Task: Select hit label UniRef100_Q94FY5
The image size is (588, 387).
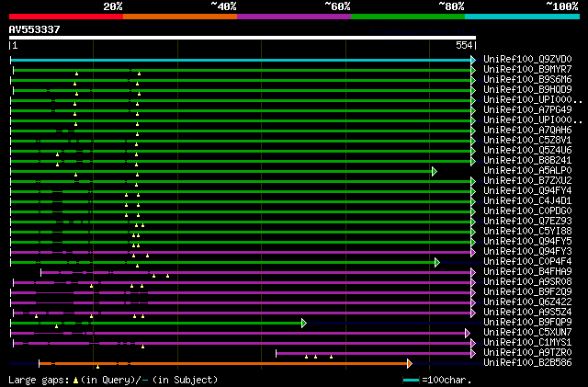Action: coord(527,242)
